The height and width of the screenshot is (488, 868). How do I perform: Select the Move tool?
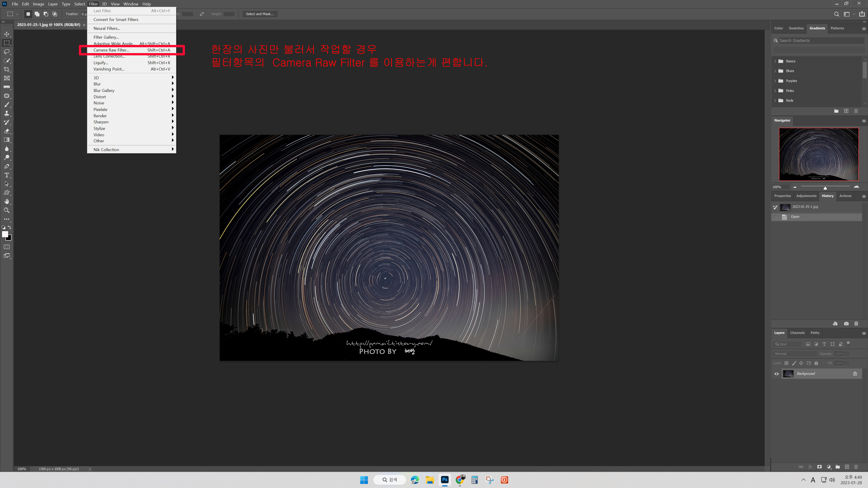tap(7, 34)
